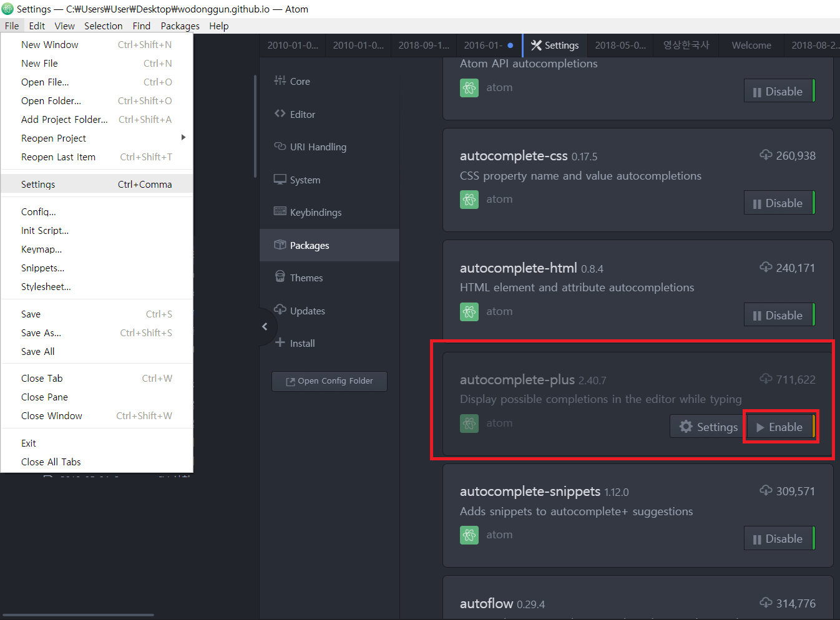840x620 pixels.
Task: Click atom avatar under autocomplete-css
Action: [469, 200]
